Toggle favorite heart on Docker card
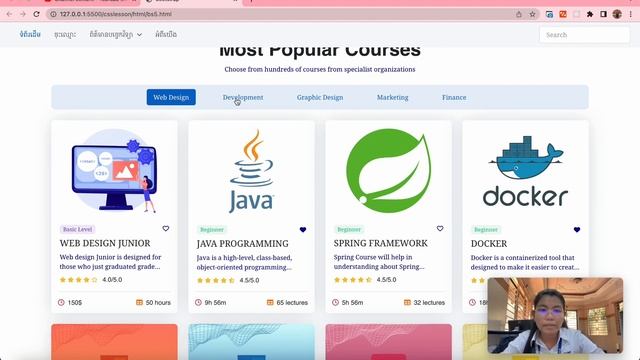 pos(577,229)
